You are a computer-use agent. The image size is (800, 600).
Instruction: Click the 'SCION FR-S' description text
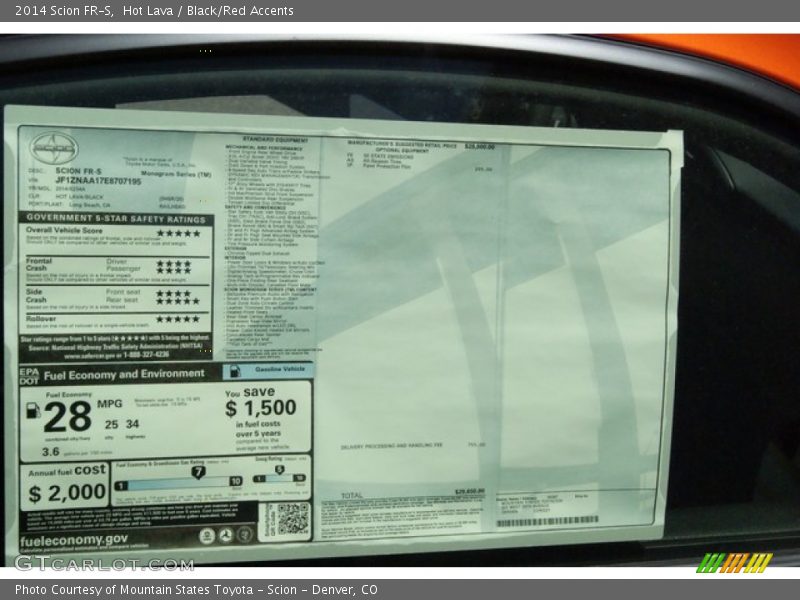(79, 171)
